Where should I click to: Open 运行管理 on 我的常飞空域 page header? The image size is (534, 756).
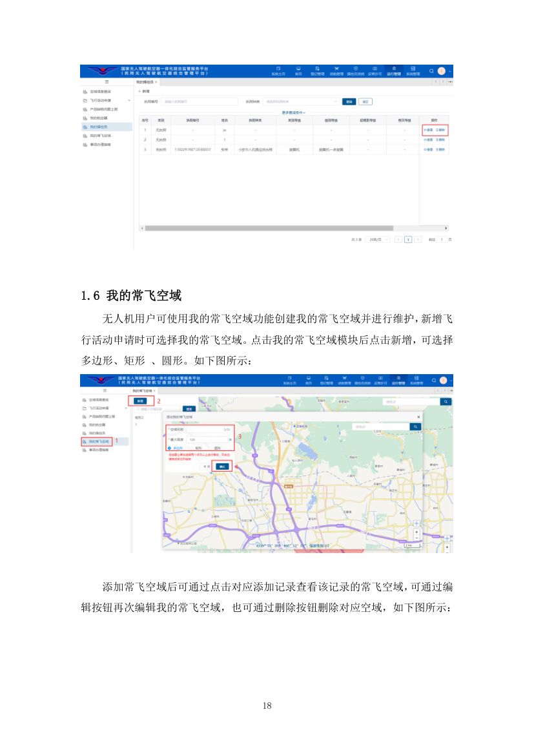click(x=398, y=381)
